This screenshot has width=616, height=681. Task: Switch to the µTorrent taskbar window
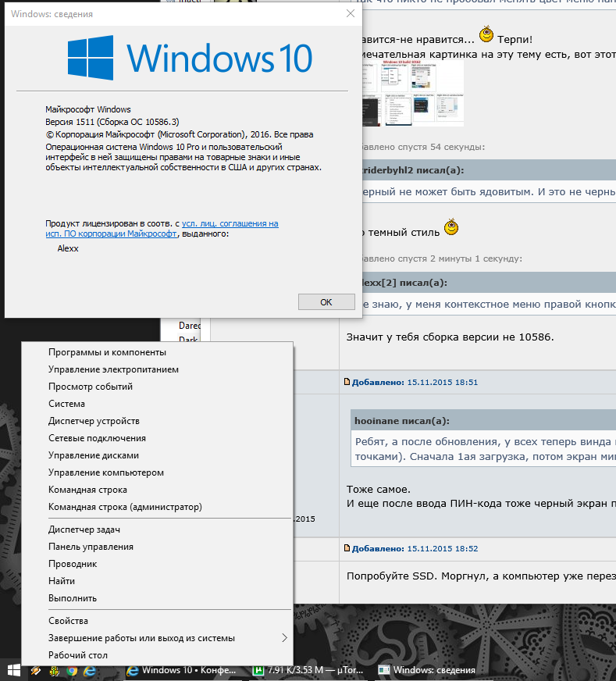pos(308,671)
